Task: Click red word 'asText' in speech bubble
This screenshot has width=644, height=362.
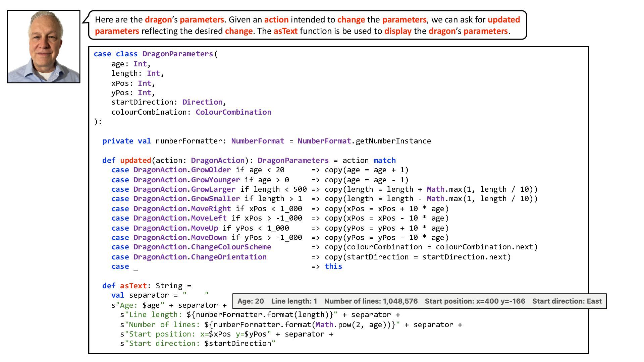Action: [285, 31]
